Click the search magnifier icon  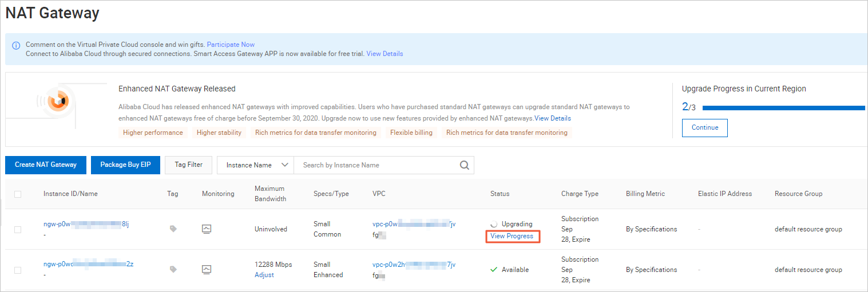tap(464, 165)
